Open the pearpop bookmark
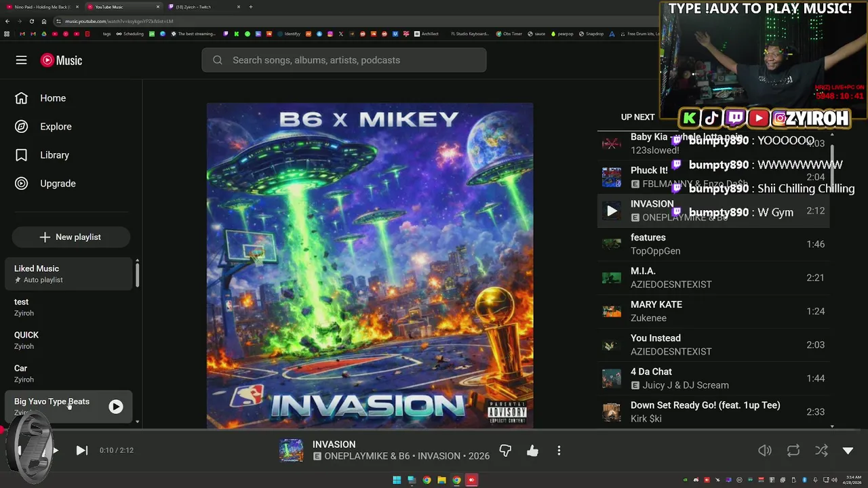 [562, 34]
